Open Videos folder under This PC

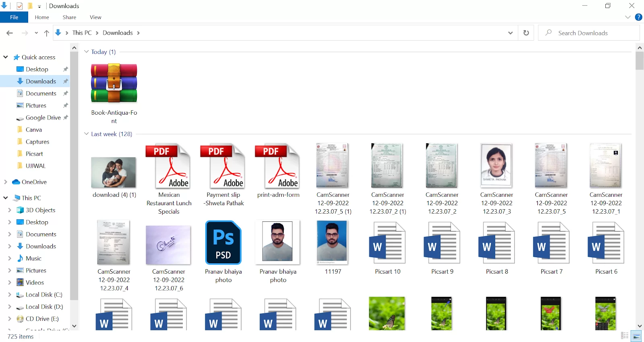pyautogui.click(x=35, y=282)
